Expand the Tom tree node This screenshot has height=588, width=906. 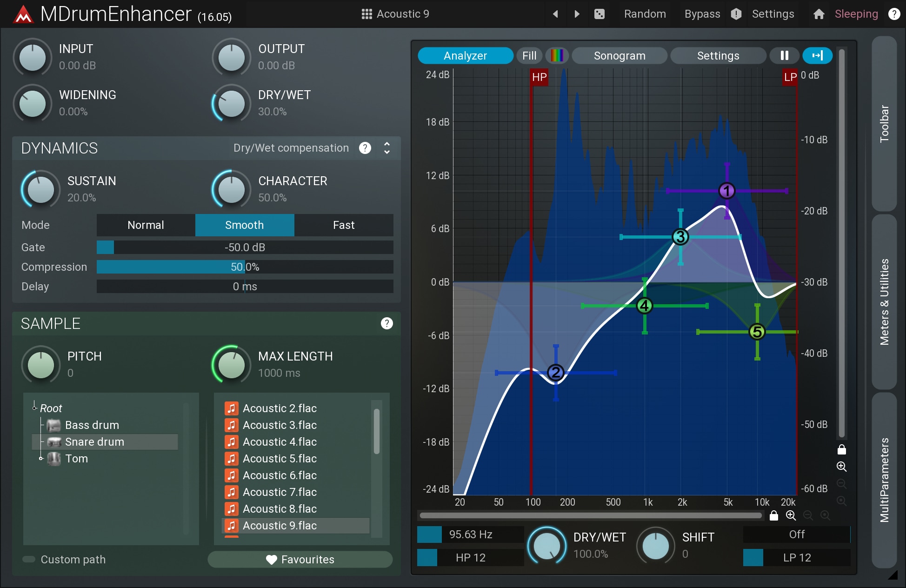[x=41, y=458]
